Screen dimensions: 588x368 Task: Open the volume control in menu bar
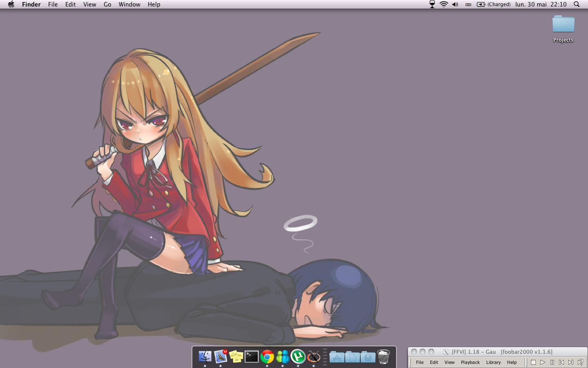[455, 4]
